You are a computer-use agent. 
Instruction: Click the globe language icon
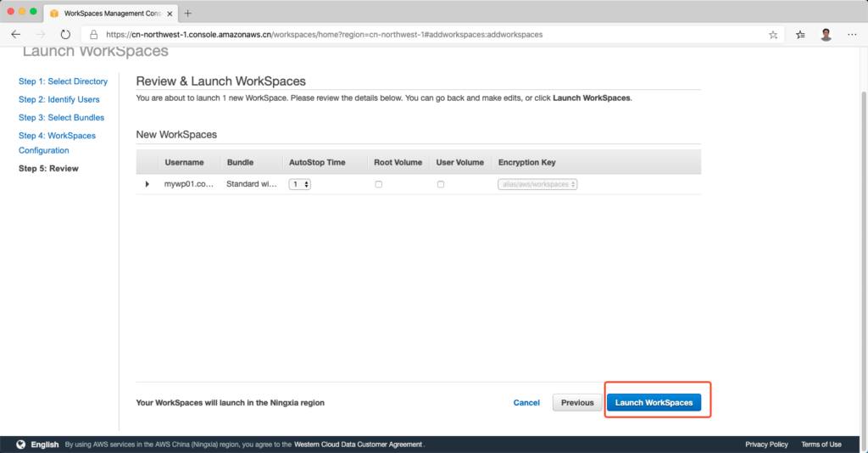click(20, 444)
